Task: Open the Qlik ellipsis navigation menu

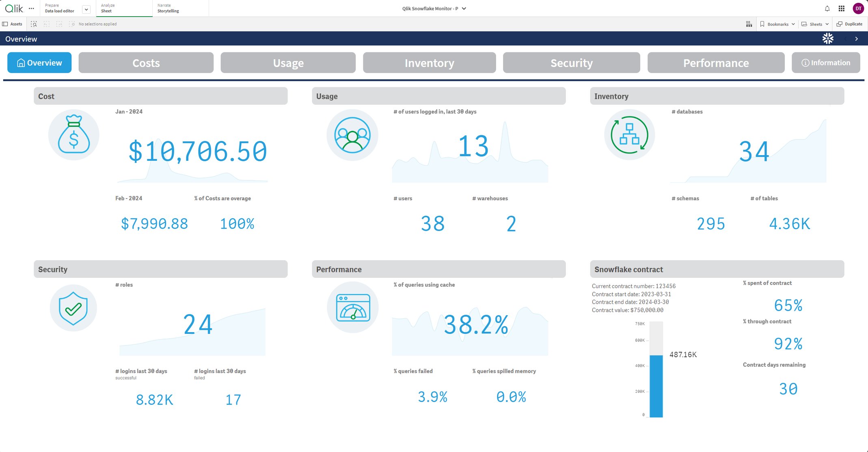Action: (31, 9)
